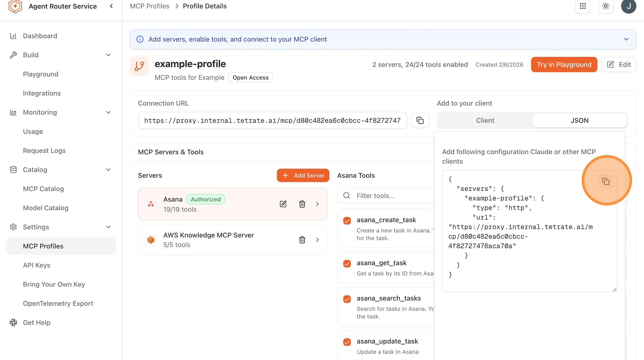Click the Build wrench icon

click(x=13, y=55)
